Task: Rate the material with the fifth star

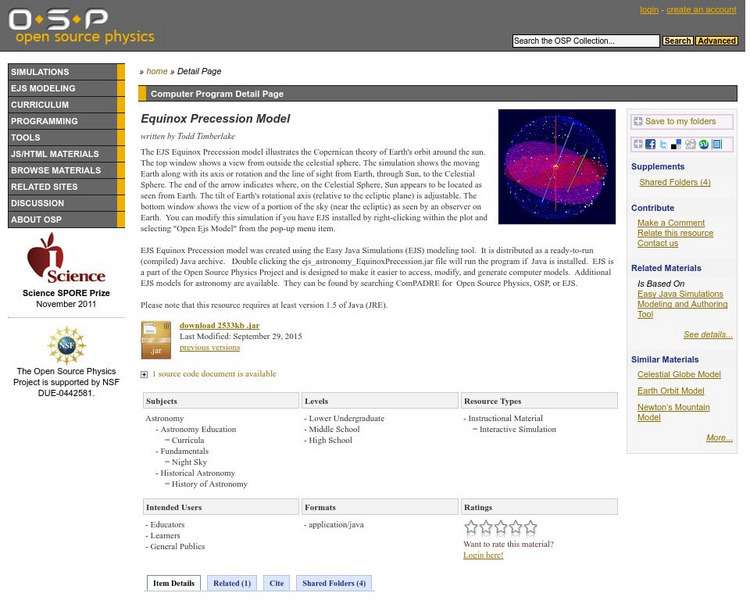Action: point(530,527)
